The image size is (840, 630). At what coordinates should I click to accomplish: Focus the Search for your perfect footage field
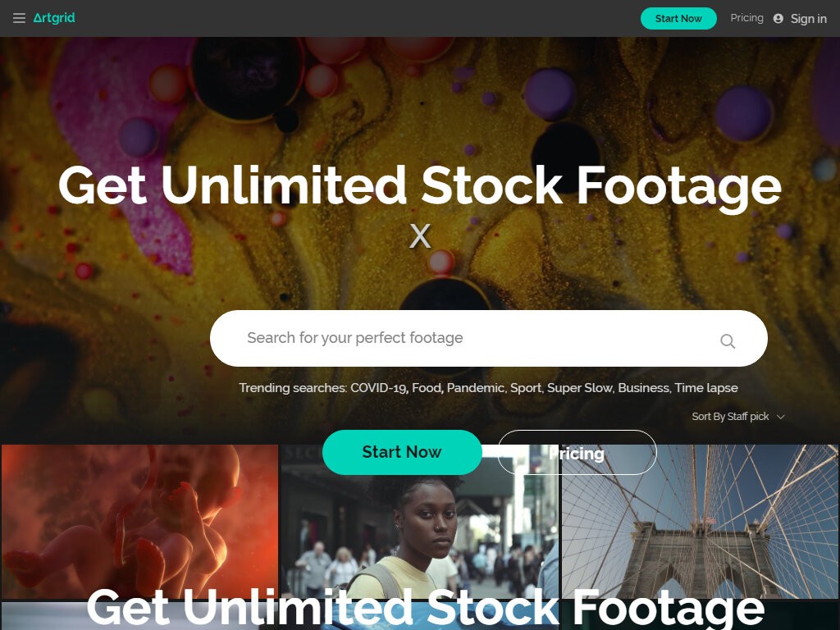tap(489, 339)
